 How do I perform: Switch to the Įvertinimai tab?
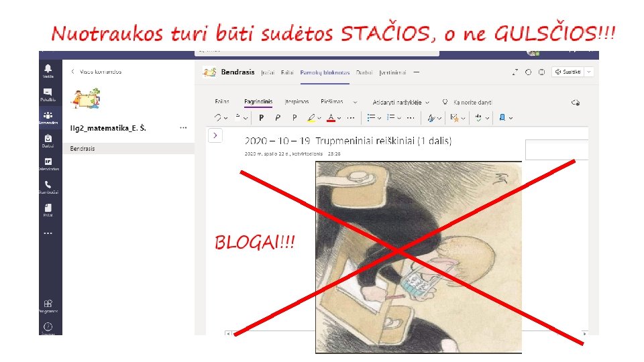[x=392, y=72]
